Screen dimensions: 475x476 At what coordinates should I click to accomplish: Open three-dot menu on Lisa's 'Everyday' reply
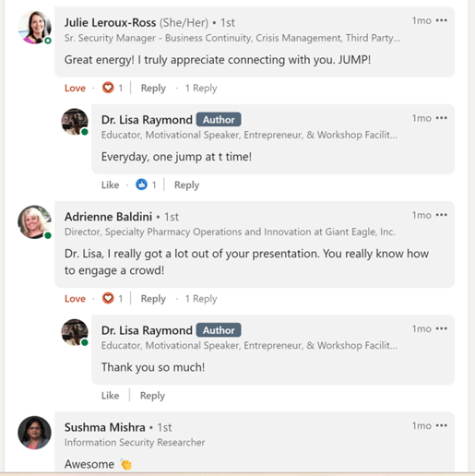pos(442,118)
